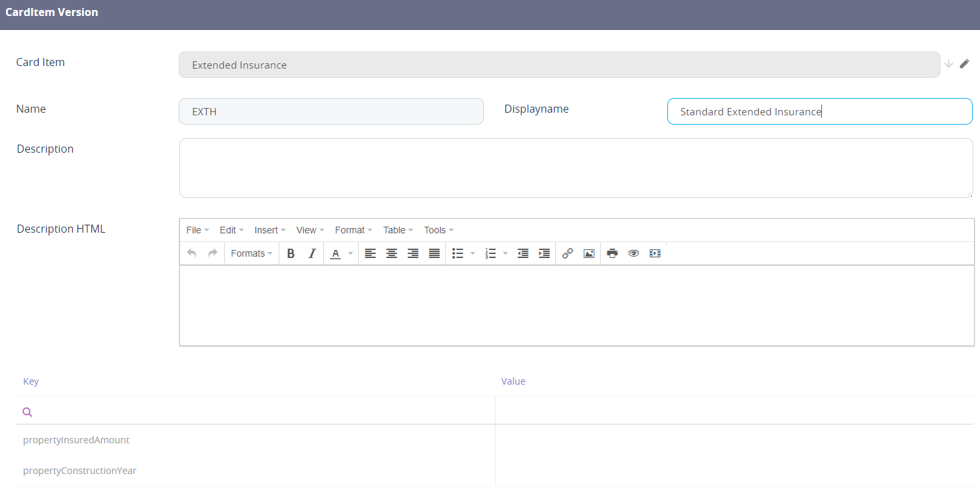Open the text color picker dropdown arrow
The height and width of the screenshot is (490, 980).
(351, 253)
